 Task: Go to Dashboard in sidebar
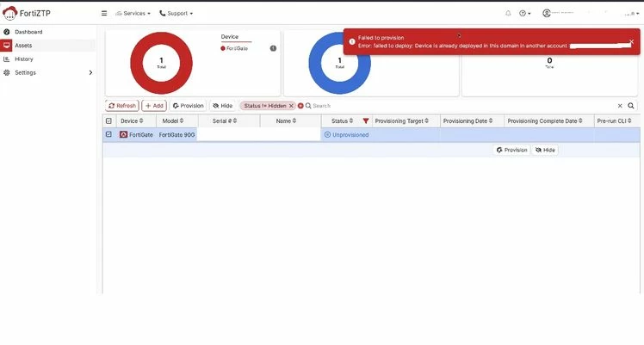28,32
